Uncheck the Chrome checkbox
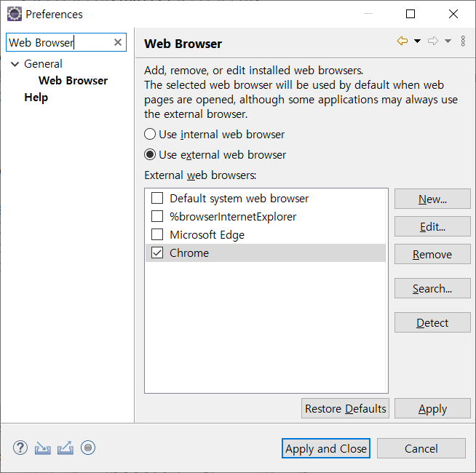Image resolution: width=476 pixels, height=473 pixels. [x=157, y=253]
